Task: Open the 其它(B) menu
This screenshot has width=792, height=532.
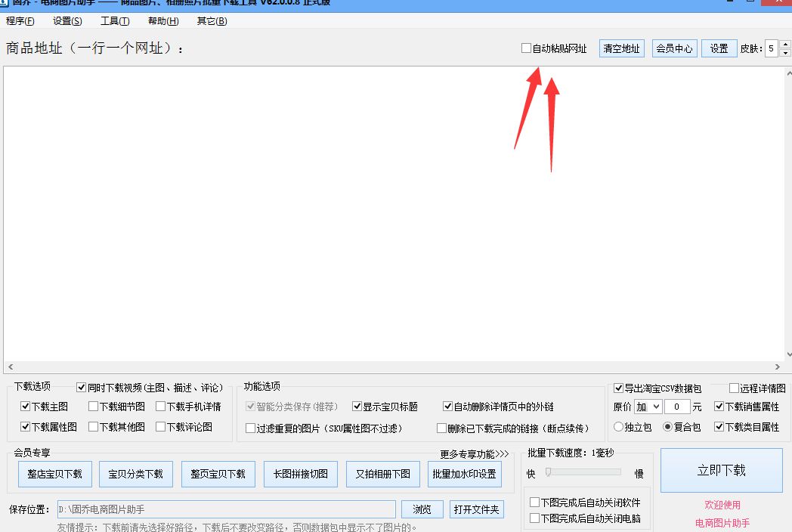Action: [x=212, y=20]
